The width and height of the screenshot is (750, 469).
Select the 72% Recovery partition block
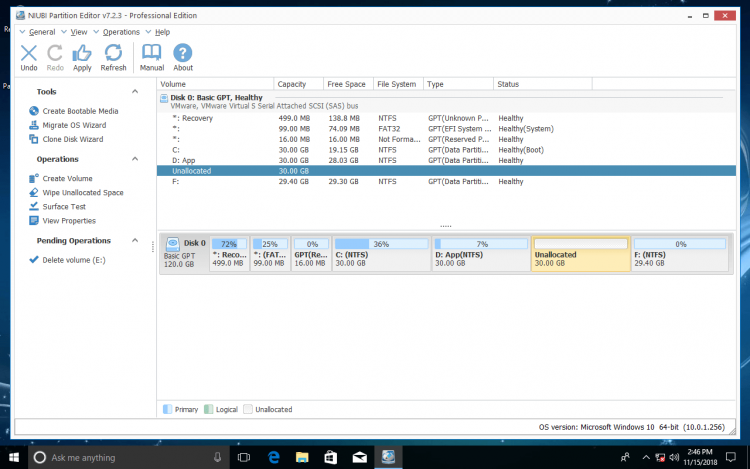pyautogui.click(x=229, y=254)
